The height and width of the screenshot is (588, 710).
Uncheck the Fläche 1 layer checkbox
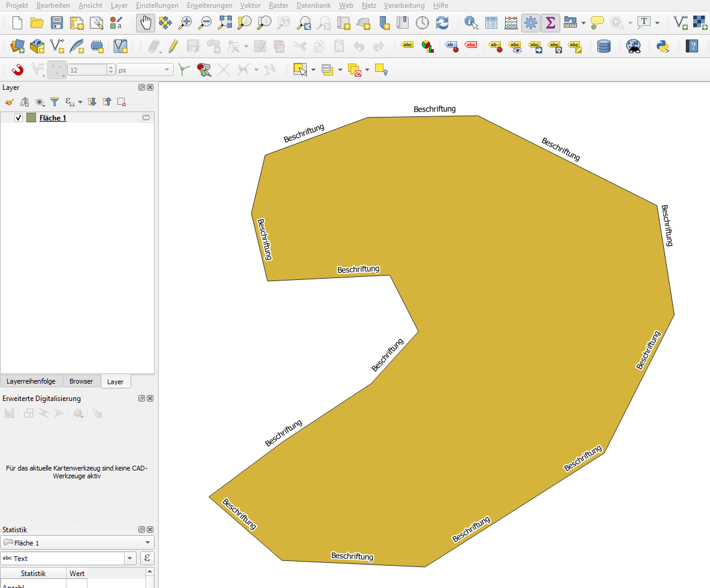point(19,118)
